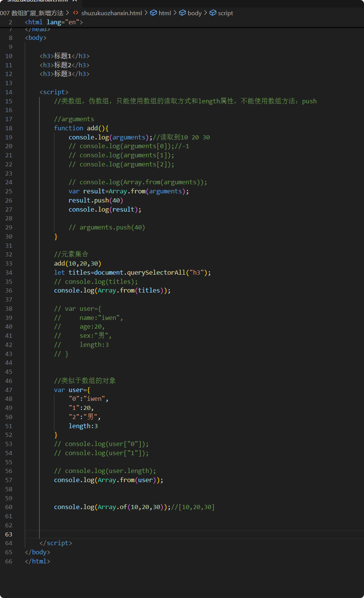This screenshot has width=364, height=598.
Task: Click the "var result=Array.from(arguments);" line
Action: pos(129,191)
